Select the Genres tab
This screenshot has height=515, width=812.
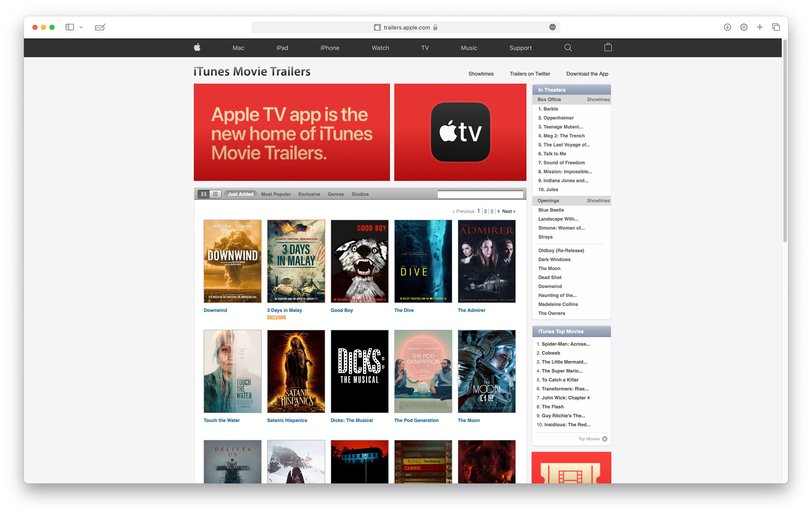point(335,194)
